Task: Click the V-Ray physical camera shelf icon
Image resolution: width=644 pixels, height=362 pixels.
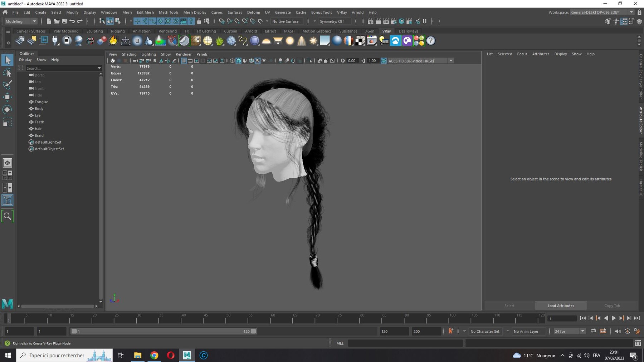Action: point(90,41)
